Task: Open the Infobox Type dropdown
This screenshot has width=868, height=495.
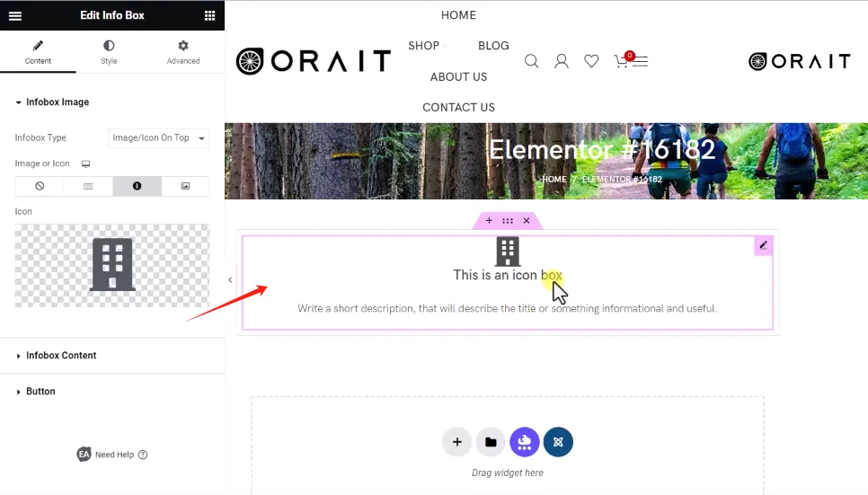Action: click(158, 137)
